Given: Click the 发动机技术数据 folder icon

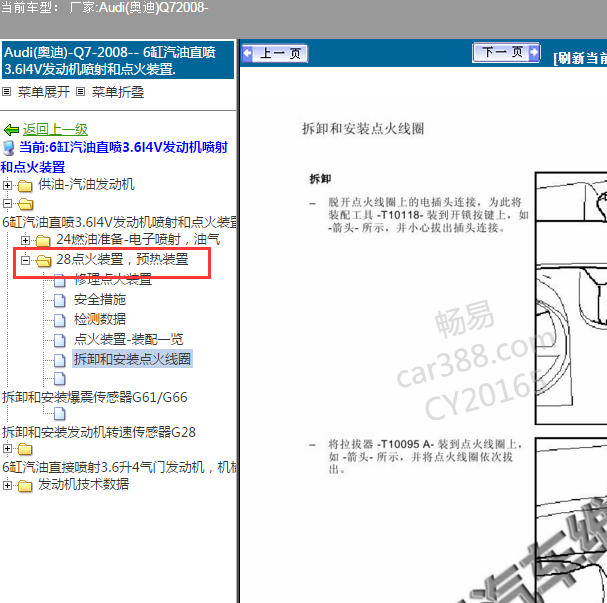Looking at the screenshot, I should pos(25,486).
